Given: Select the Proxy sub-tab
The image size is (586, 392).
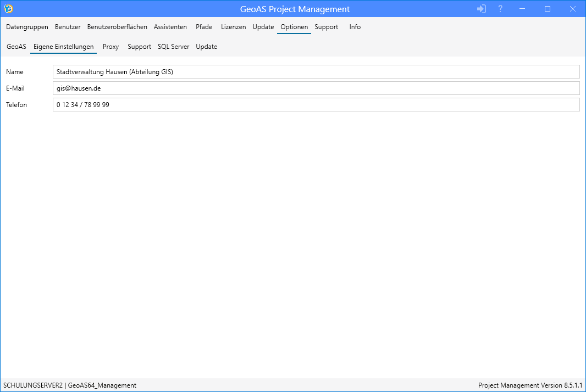Looking at the screenshot, I should [110, 47].
